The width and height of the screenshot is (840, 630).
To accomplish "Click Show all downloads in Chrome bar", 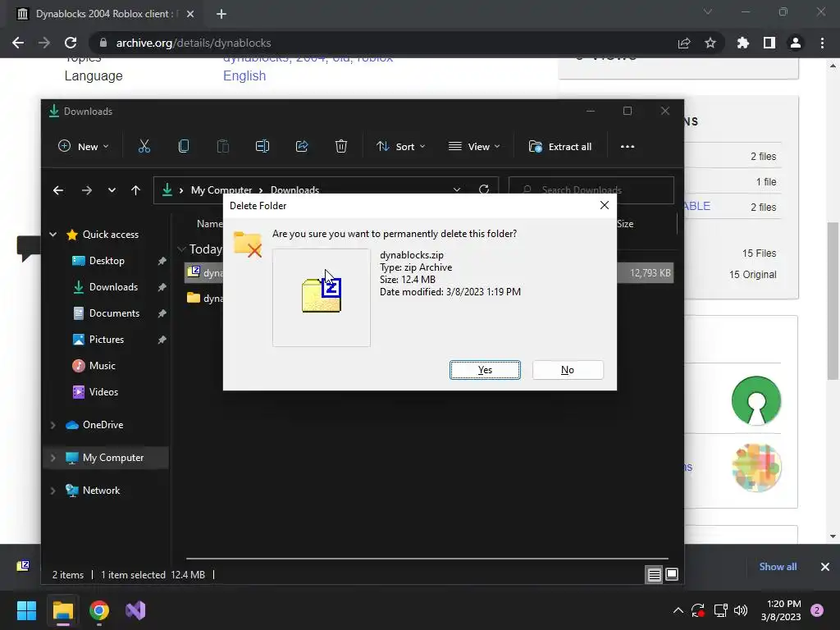I will pos(778,567).
